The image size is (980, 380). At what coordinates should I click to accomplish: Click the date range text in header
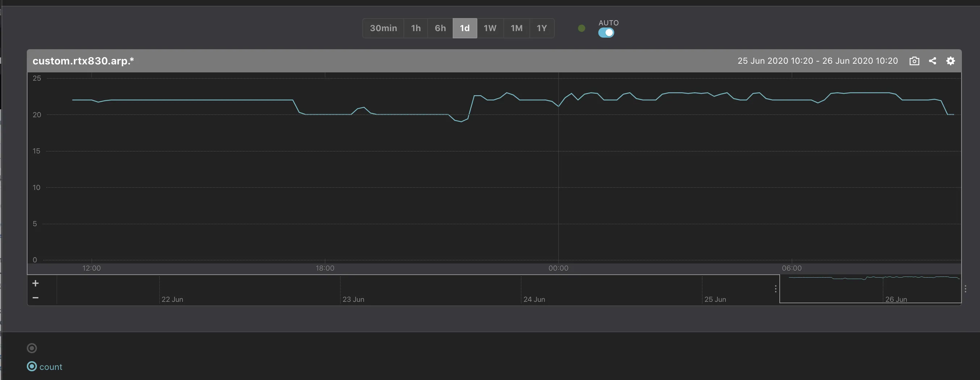(x=817, y=61)
